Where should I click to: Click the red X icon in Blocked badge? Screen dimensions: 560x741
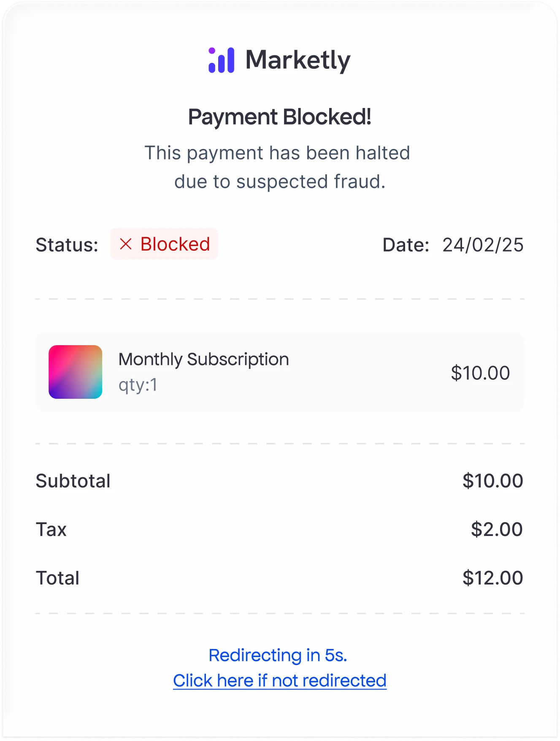click(x=126, y=244)
